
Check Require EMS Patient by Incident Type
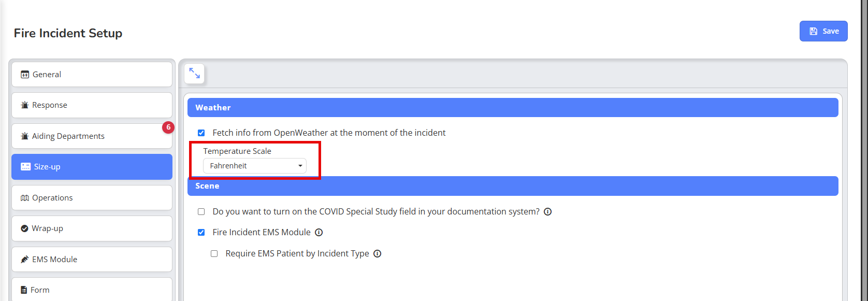pos(214,254)
